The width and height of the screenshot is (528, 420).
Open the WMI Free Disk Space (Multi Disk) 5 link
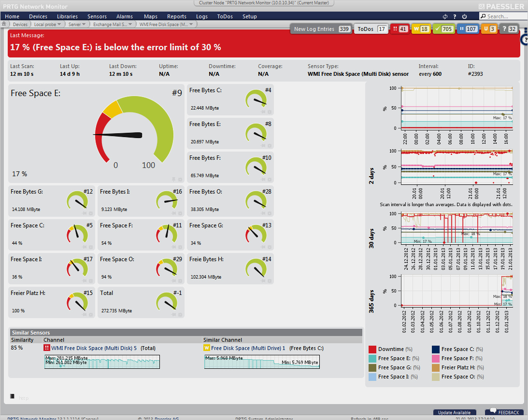[94, 348]
